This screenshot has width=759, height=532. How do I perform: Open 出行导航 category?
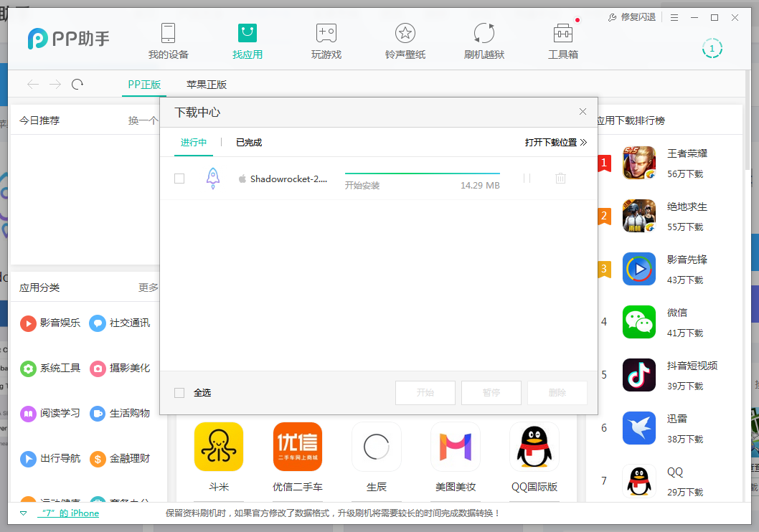50,458
